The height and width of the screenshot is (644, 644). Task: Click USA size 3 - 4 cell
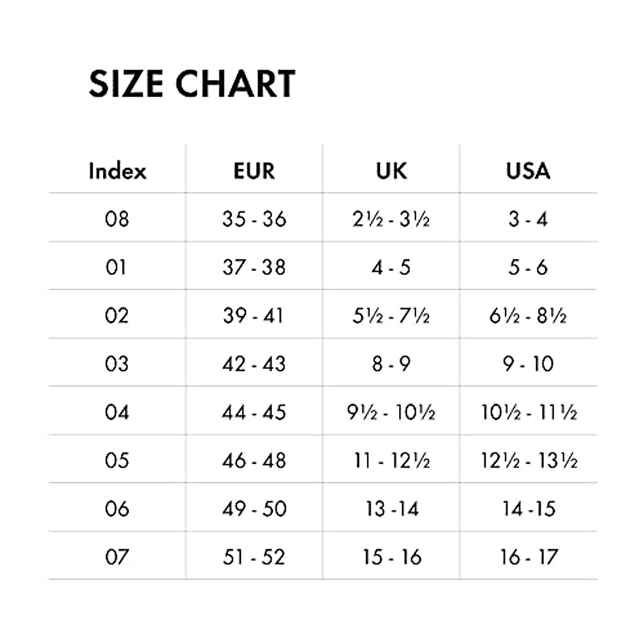528,219
